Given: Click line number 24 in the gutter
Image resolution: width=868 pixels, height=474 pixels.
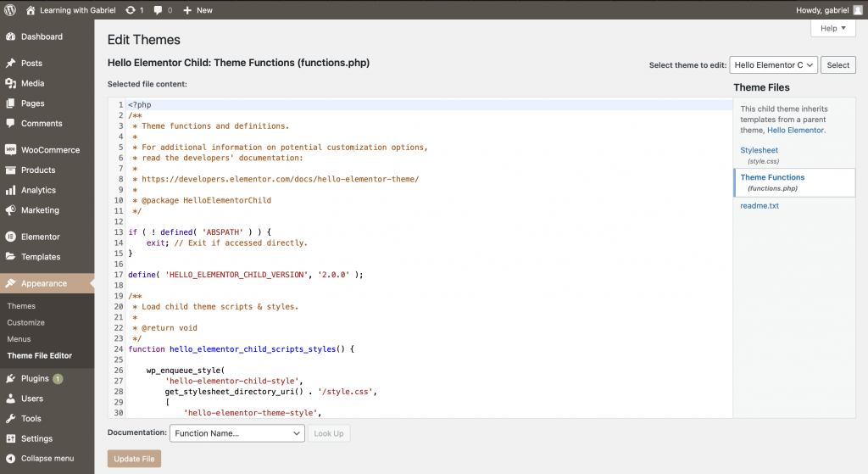Looking at the screenshot, I should tap(119, 349).
